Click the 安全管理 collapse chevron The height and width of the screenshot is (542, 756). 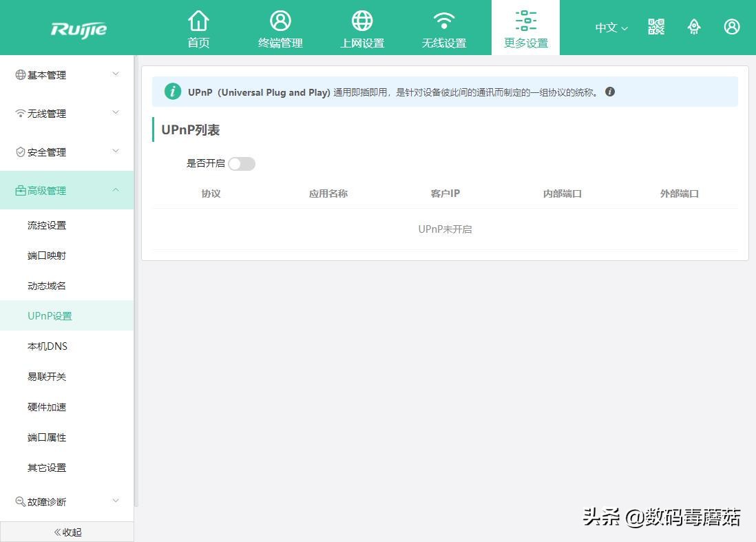[115, 152]
